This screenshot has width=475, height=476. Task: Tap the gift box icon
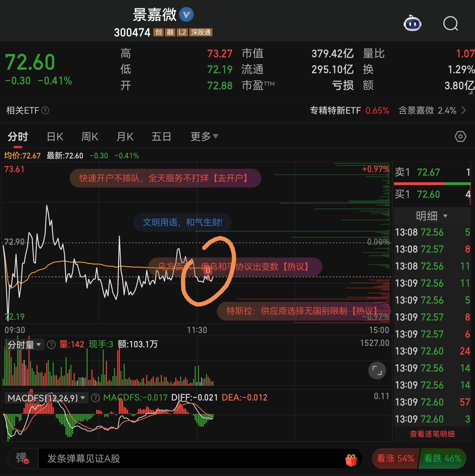coord(351,460)
